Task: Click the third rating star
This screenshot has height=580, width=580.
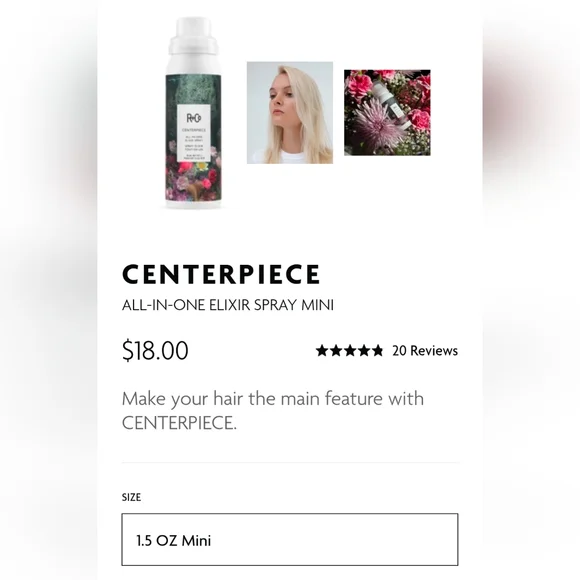Action: click(x=350, y=350)
